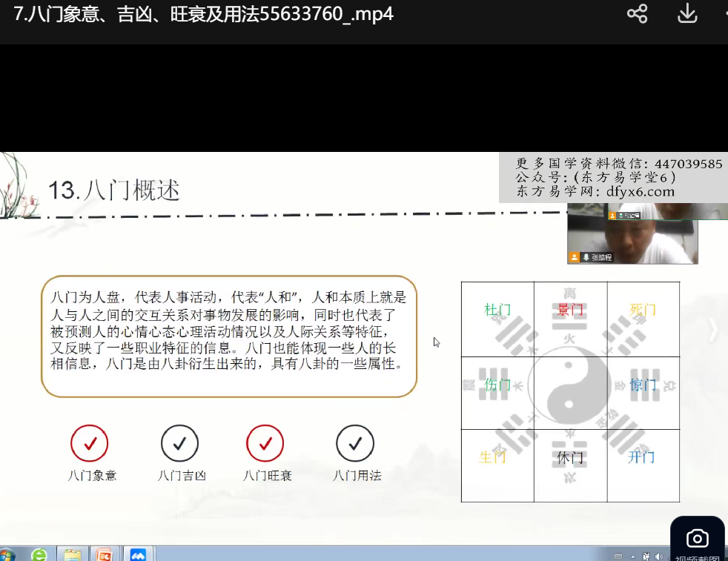Click the dark checkmark above 八门吉凶
The image size is (728, 561).
pos(179,443)
